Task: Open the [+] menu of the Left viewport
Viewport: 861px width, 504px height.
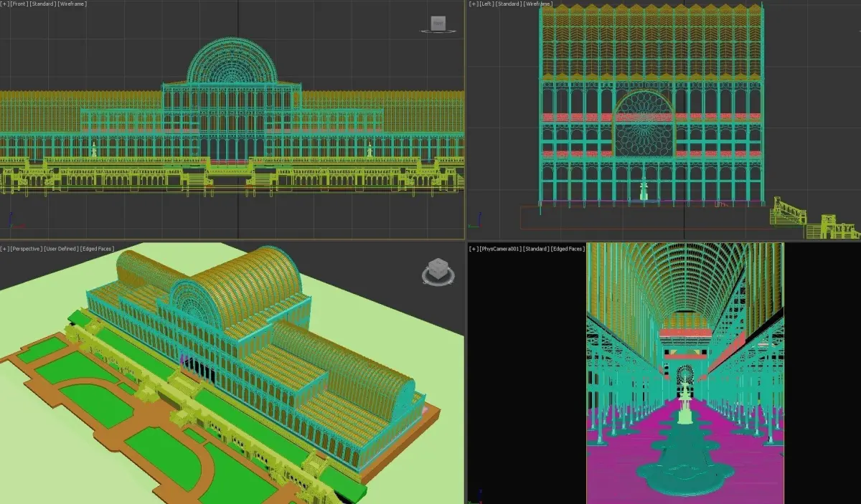Action: (x=474, y=4)
